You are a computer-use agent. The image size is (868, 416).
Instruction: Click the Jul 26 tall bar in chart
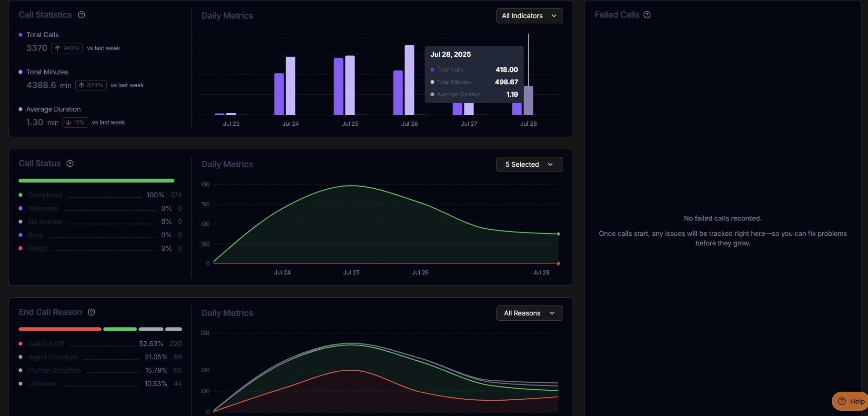point(409,80)
